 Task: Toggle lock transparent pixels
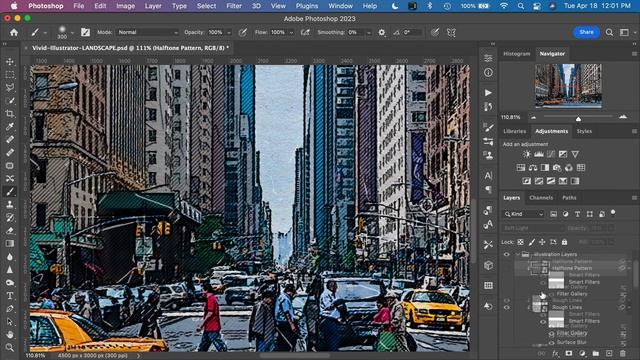click(520, 242)
